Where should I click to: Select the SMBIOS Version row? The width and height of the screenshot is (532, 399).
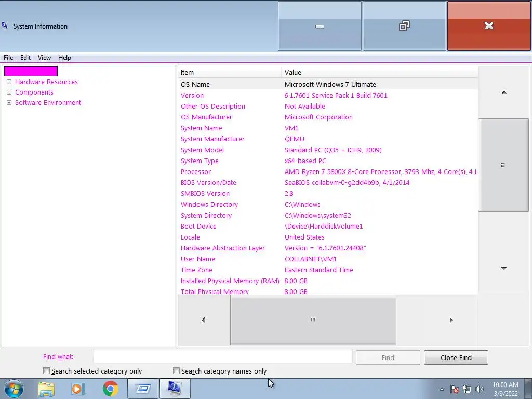coord(328,193)
